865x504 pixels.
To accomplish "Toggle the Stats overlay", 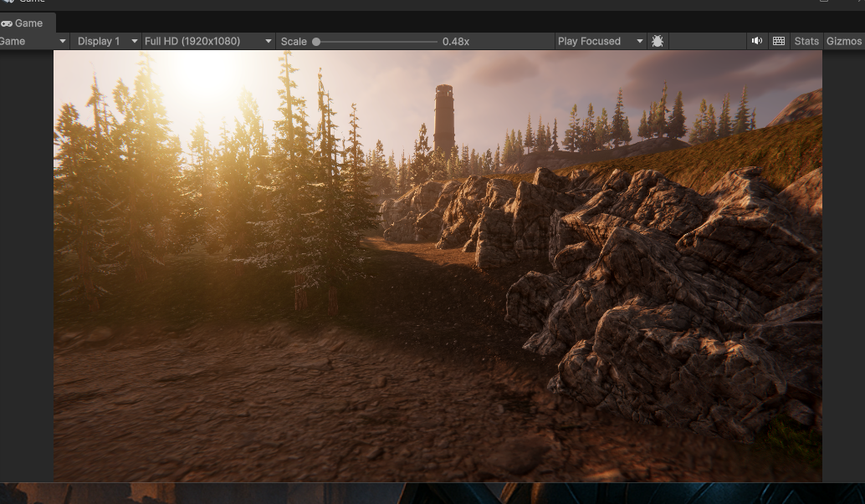I will pos(806,41).
